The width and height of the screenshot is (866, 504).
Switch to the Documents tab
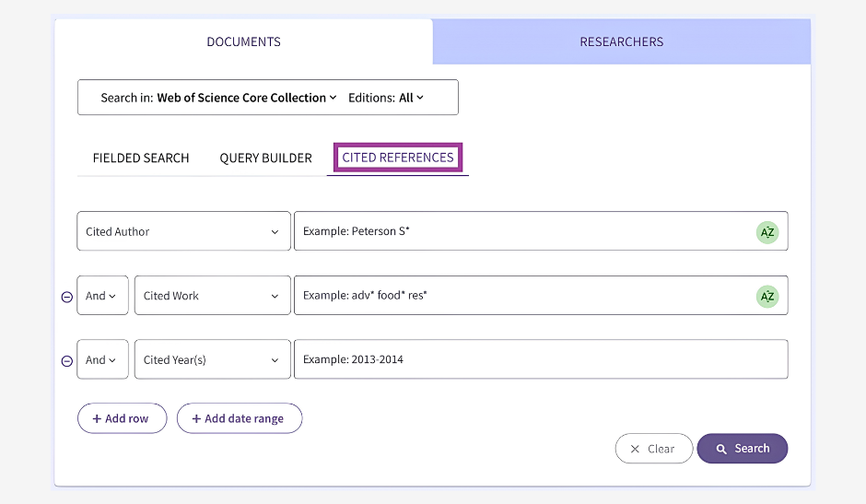tap(243, 42)
